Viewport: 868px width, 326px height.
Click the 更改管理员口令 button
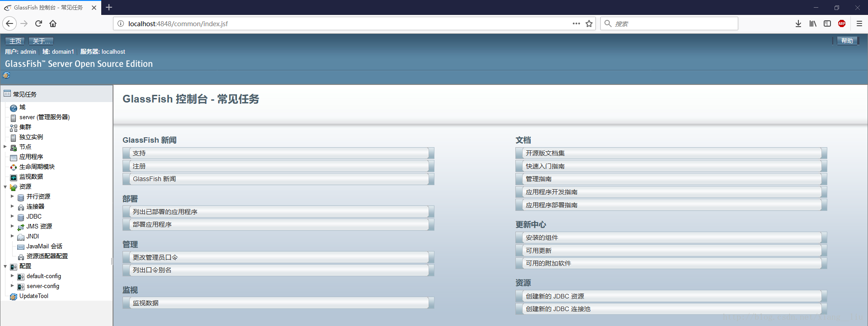pos(278,257)
